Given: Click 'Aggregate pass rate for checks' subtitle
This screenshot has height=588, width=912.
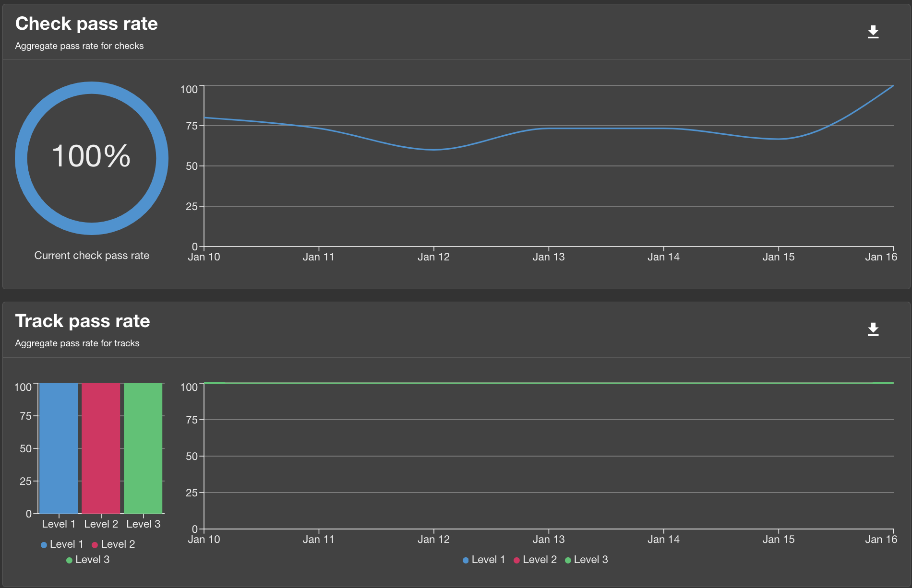Looking at the screenshot, I should [x=79, y=46].
